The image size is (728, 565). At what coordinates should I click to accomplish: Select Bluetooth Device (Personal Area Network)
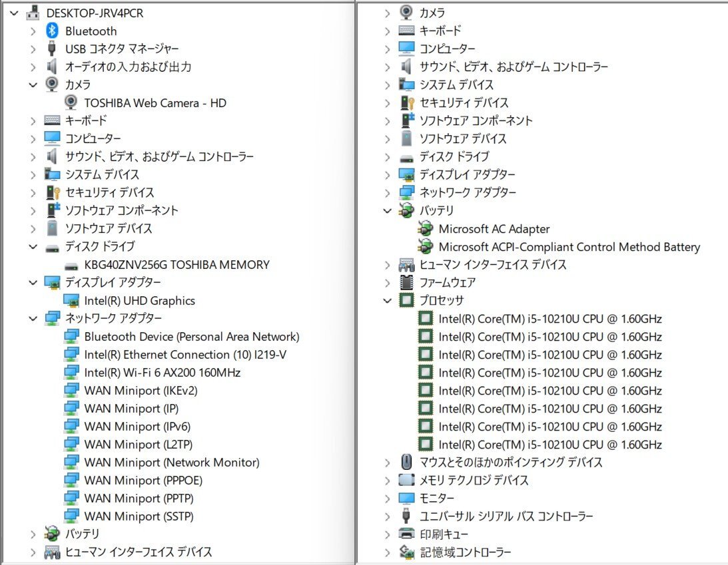(x=192, y=337)
